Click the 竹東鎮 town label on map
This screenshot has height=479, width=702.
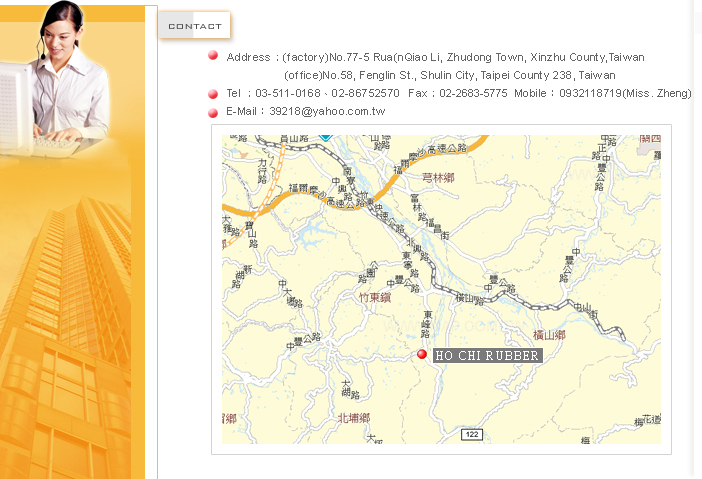click(378, 297)
